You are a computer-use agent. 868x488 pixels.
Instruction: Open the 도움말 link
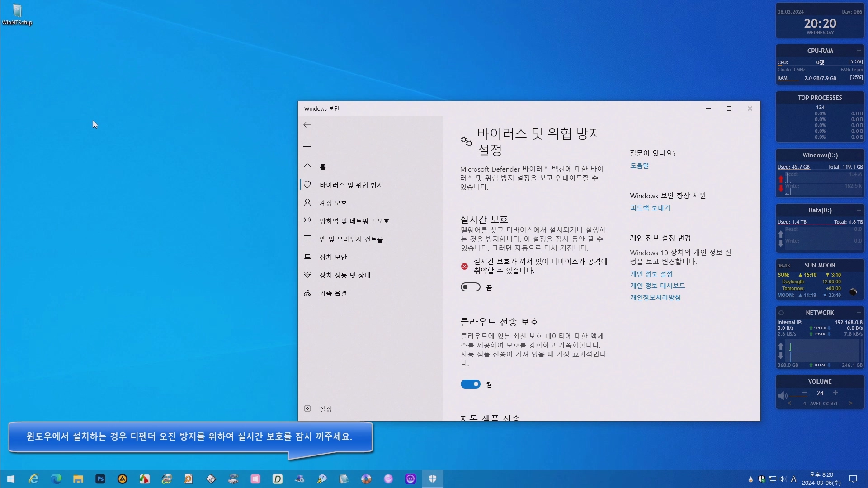(639, 165)
